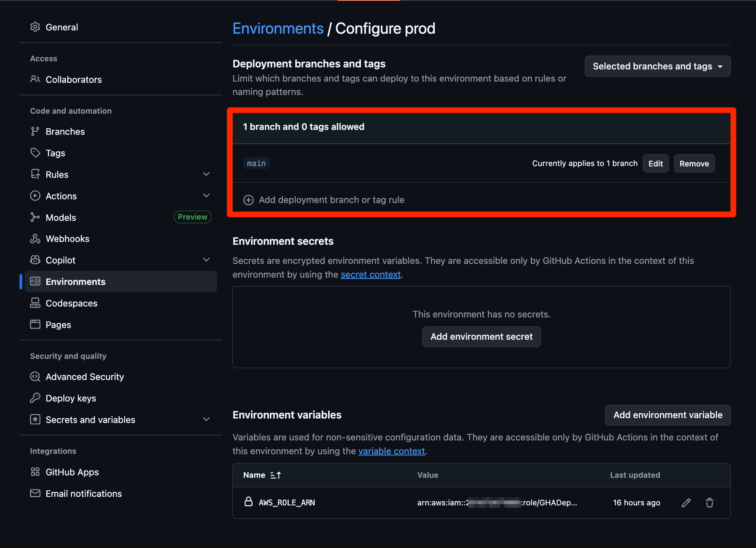Expand the Rules section chevron

tap(206, 174)
